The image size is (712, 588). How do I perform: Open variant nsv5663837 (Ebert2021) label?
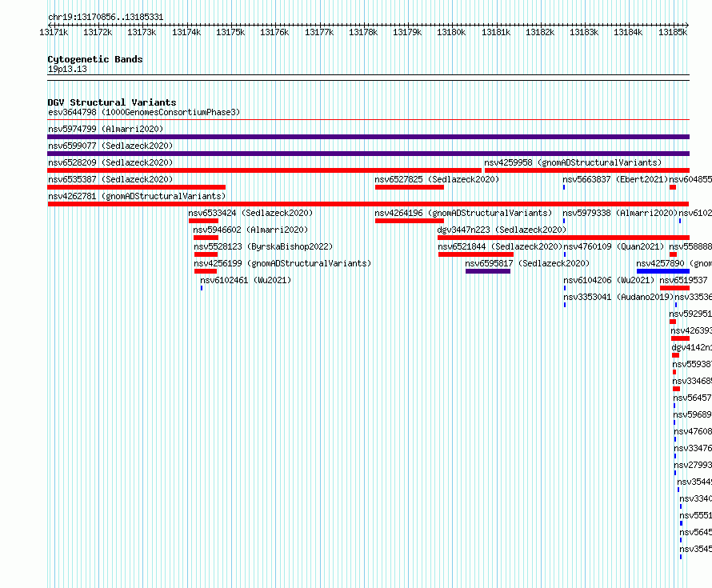[x=615, y=179]
